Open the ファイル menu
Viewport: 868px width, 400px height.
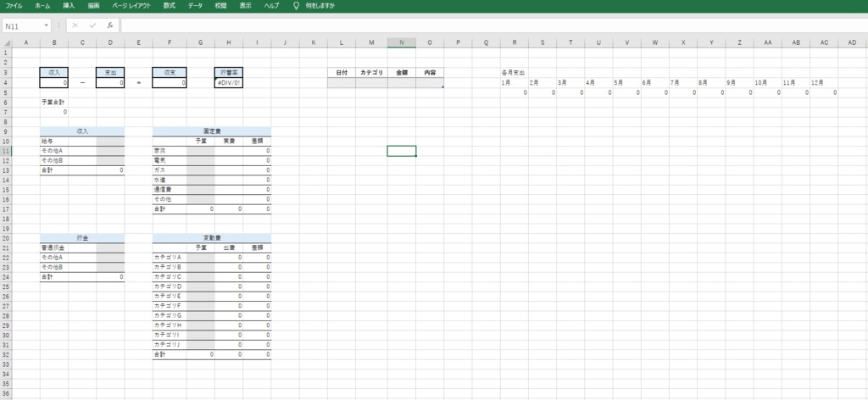14,6
